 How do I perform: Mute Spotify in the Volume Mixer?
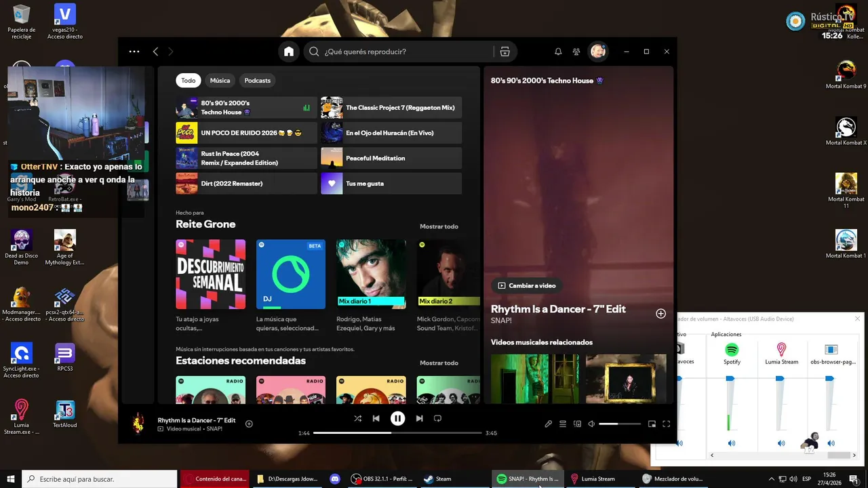coord(731,443)
